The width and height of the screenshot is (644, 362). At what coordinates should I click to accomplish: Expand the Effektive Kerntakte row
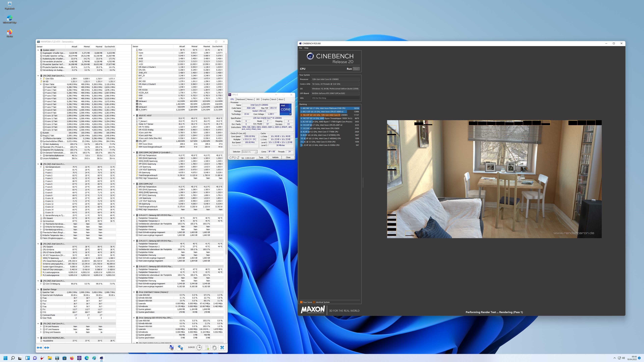[41, 138]
